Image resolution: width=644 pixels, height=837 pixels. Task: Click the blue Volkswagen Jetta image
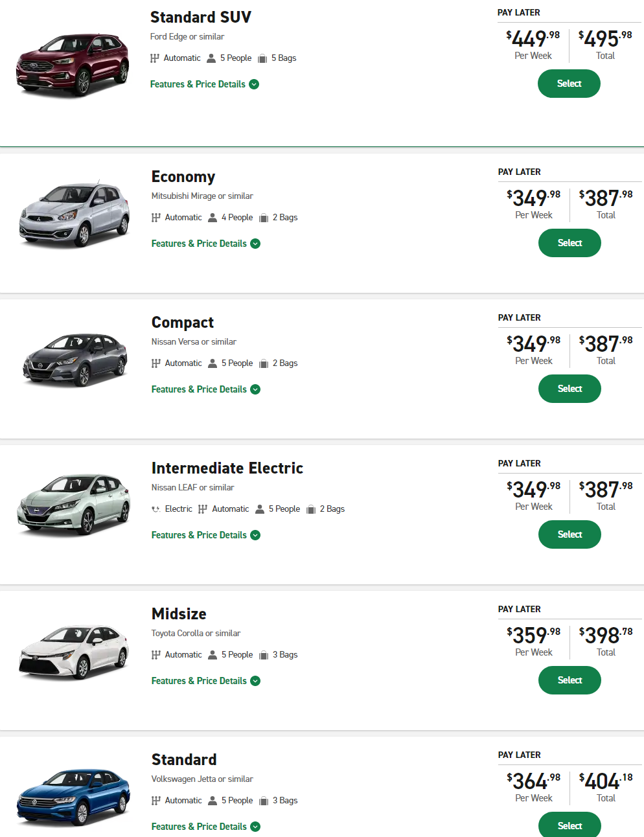[x=73, y=797]
